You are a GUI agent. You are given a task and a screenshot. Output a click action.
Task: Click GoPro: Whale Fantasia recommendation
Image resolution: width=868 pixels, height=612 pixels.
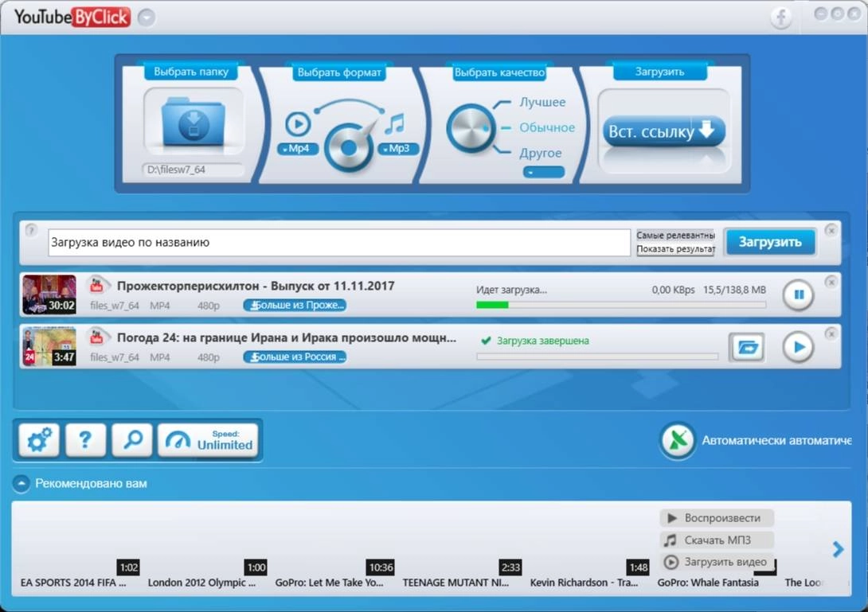point(708,583)
